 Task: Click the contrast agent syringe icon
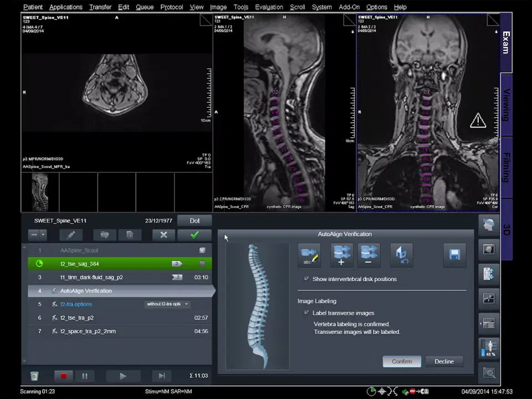point(71,235)
